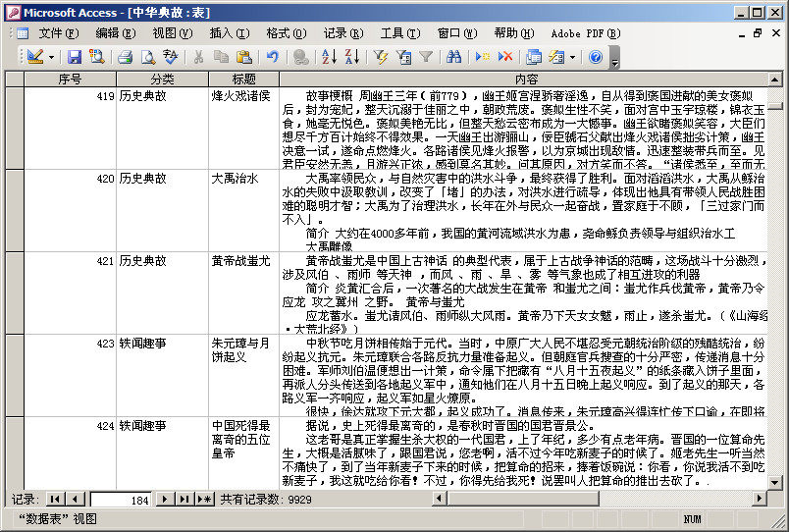Viewport: 789px width, 532px height.
Task: Open the 窗口(W) menu
Action: point(457,33)
